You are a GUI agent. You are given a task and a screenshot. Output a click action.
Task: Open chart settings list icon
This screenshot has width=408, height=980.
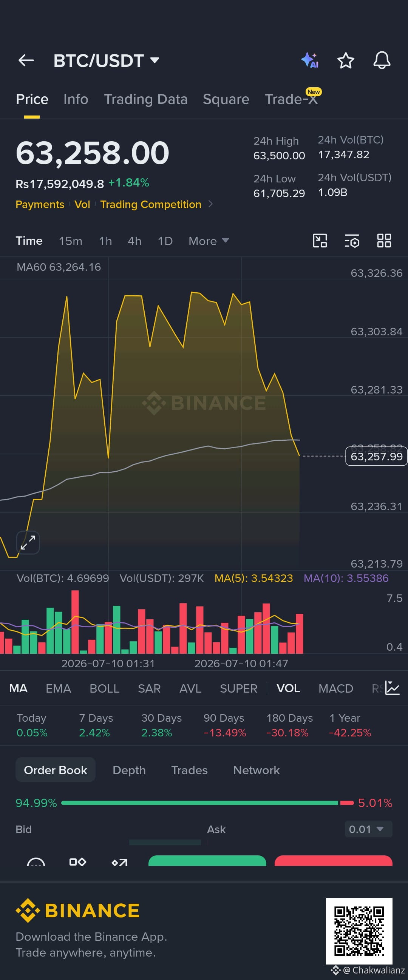point(352,241)
